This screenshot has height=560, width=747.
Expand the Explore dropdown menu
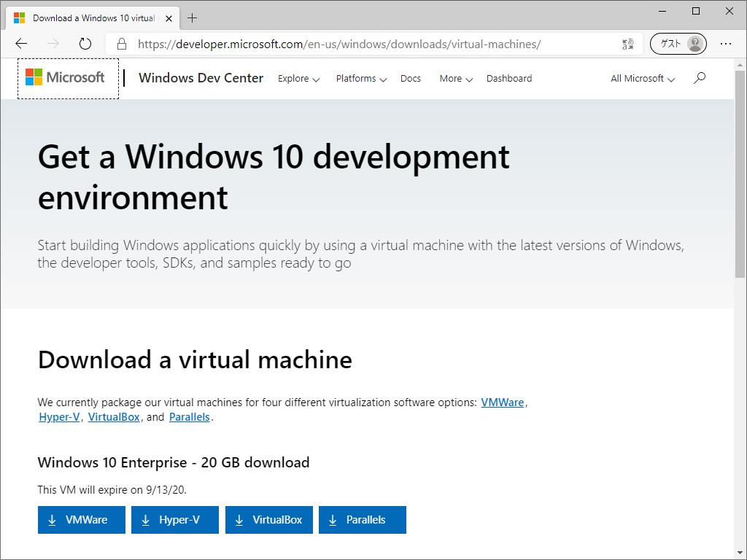[x=298, y=79]
